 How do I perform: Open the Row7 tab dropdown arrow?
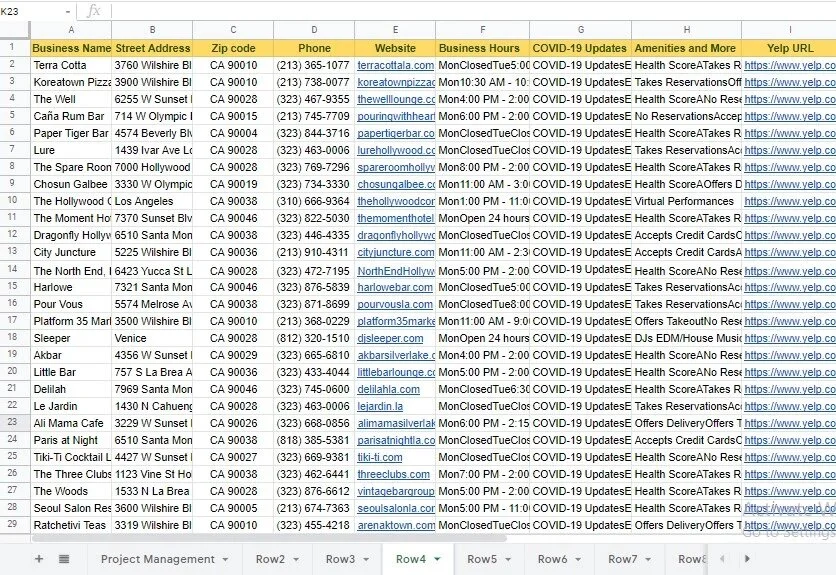coord(648,560)
